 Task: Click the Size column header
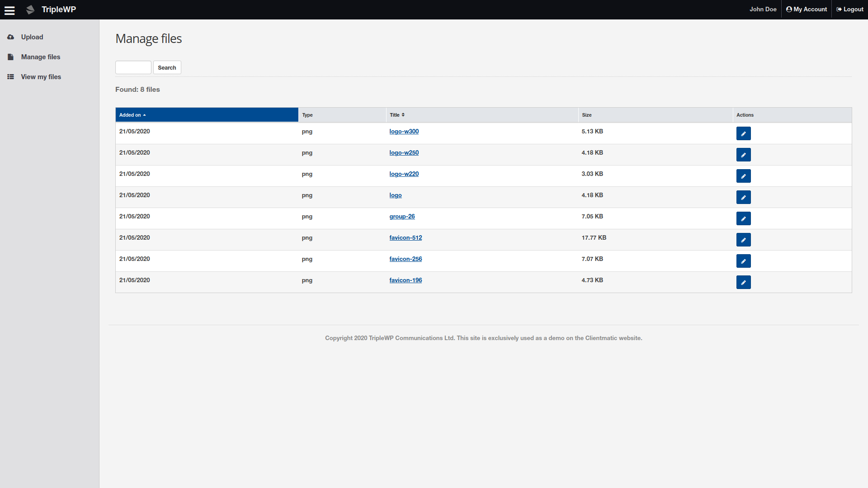coord(656,115)
